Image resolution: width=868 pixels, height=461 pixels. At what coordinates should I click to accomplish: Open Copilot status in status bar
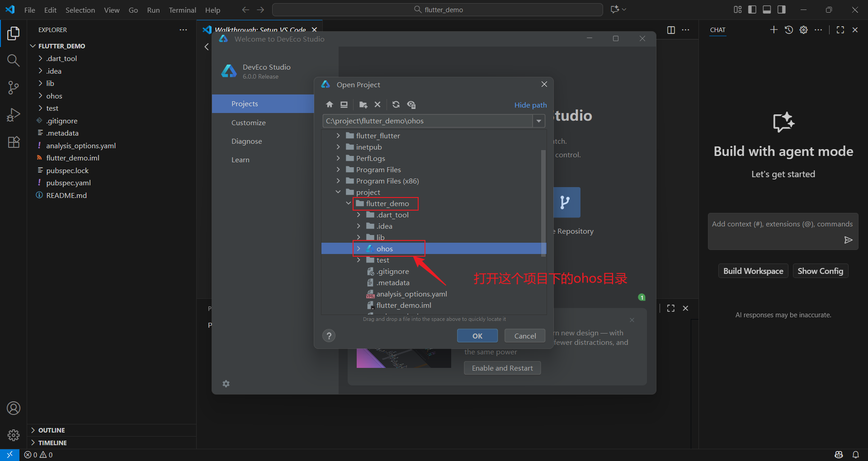click(x=839, y=455)
